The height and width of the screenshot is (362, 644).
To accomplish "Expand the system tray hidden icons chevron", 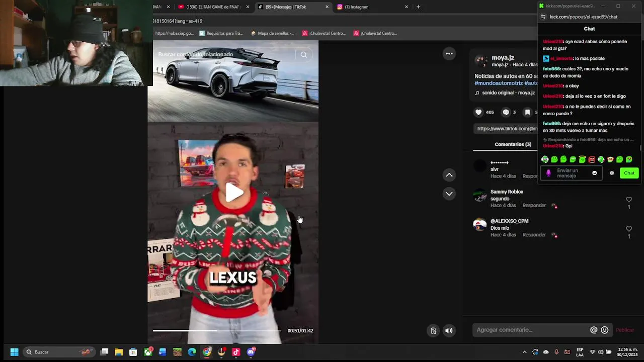I will tap(524, 352).
